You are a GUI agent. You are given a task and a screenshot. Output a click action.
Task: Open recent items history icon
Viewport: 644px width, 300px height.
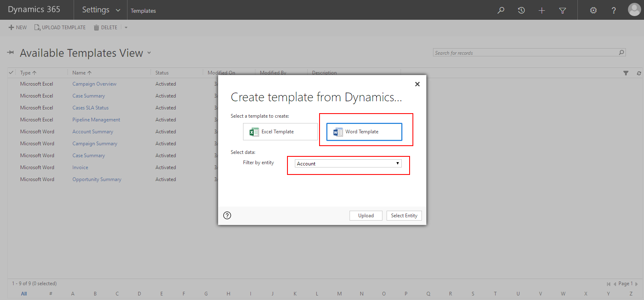[521, 10]
